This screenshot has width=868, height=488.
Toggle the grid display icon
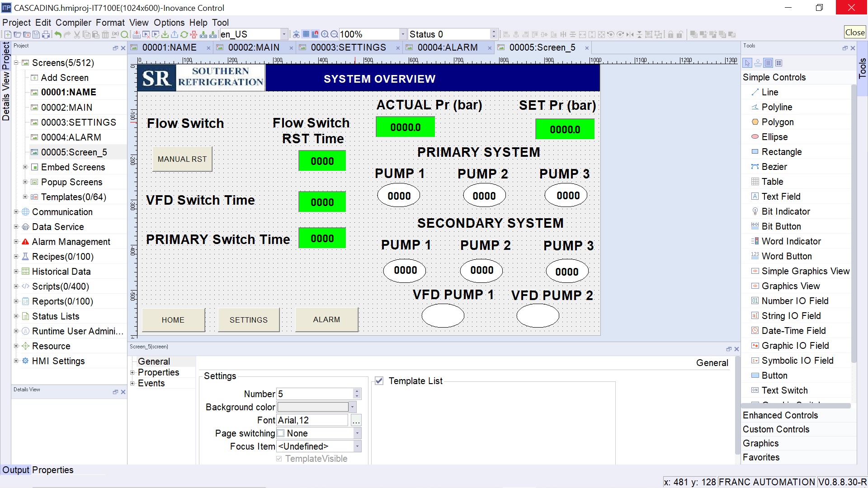306,34
